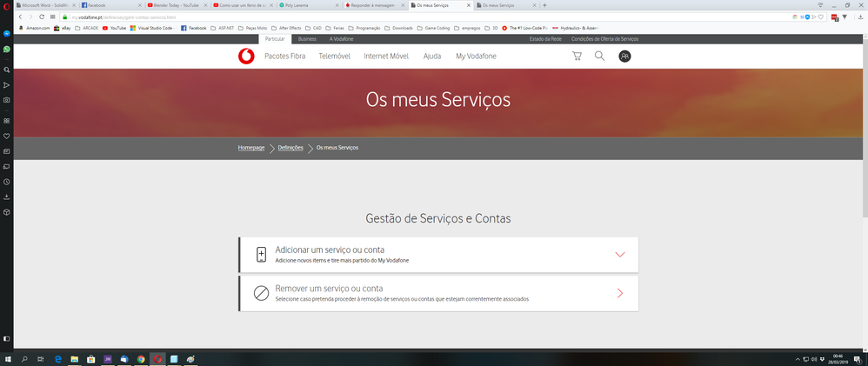Open 'Remover um serviço ou conta'
Image resolution: width=868 pixels, height=366 pixels.
coord(619,293)
